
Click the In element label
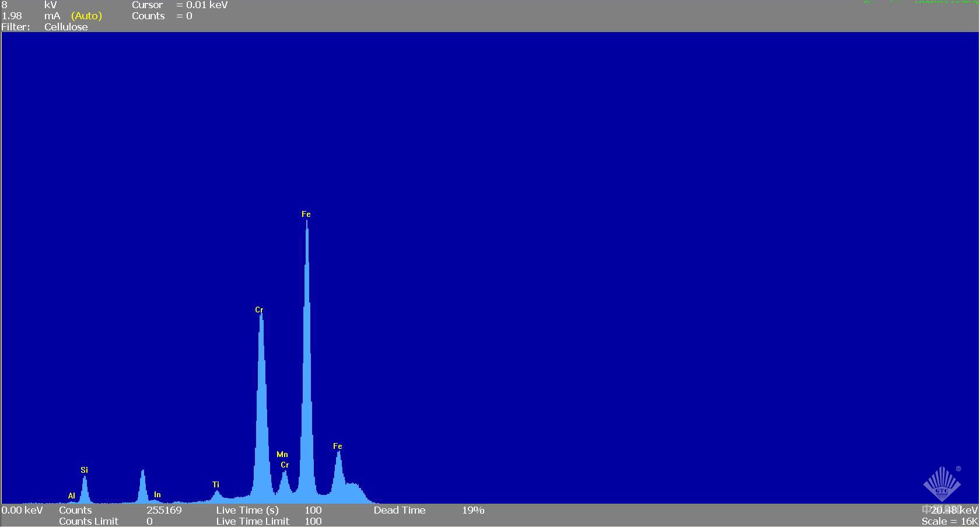pyautogui.click(x=157, y=494)
